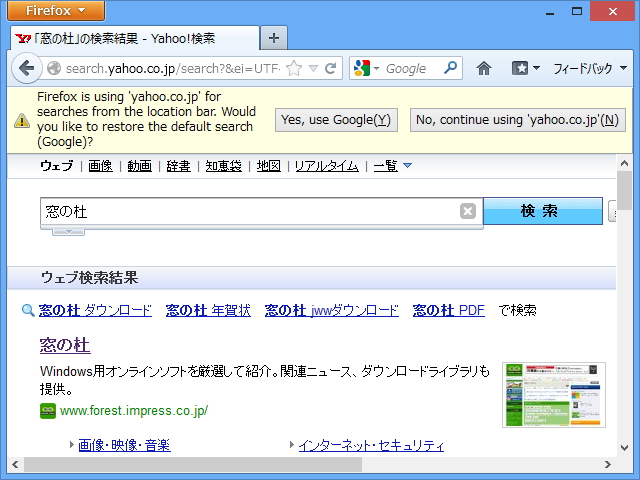Open the インターネット・セキュリティ sublink
The image size is (640, 480).
coord(371,445)
